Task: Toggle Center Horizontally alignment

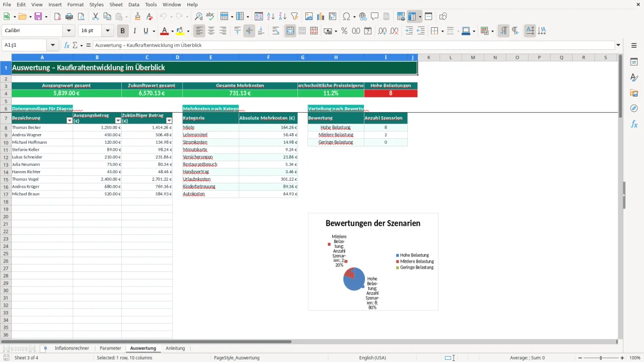Action: coord(211,31)
